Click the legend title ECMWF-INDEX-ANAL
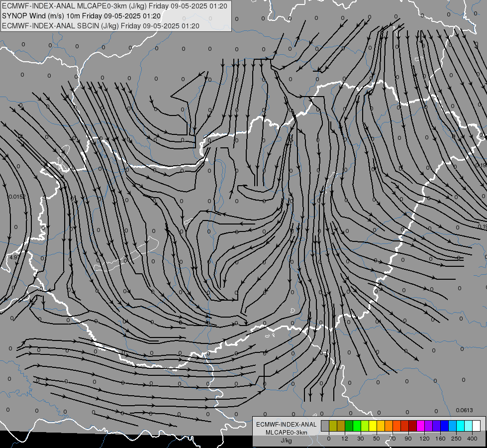Screen dimensions: 487x448 [x=287, y=425]
